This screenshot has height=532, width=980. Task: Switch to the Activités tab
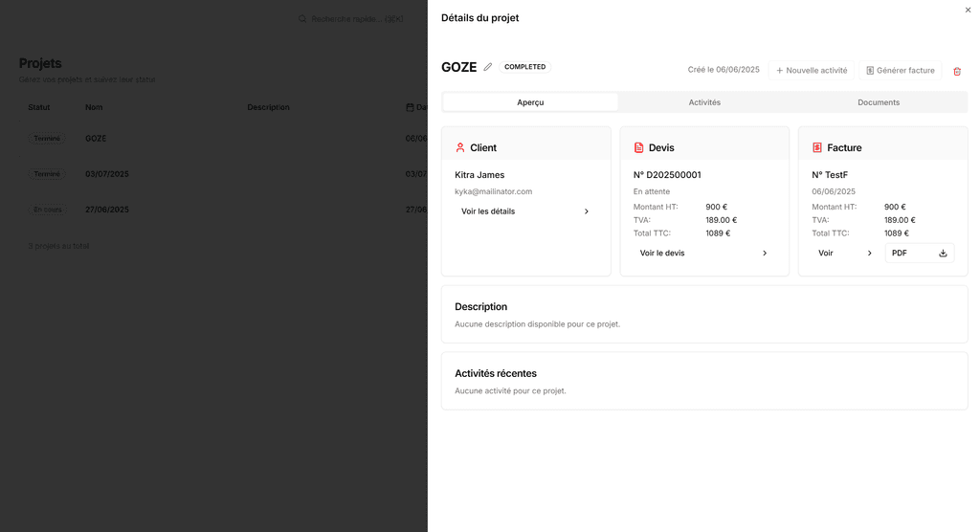704,102
